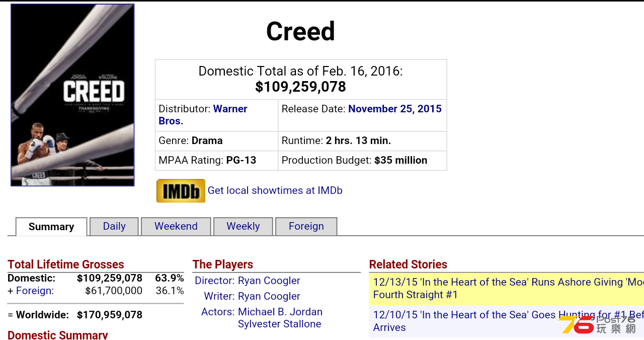
Task: Open the Creed movie poster image
Action: [x=72, y=95]
